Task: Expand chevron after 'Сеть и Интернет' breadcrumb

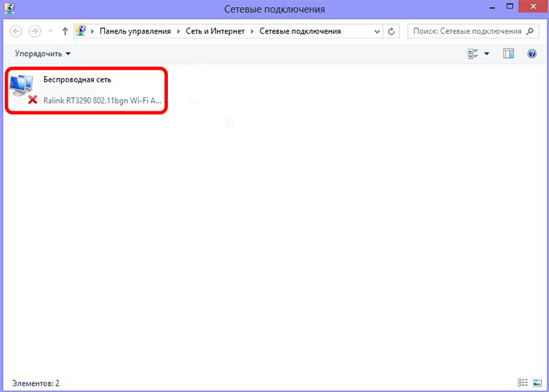Action: click(x=252, y=31)
